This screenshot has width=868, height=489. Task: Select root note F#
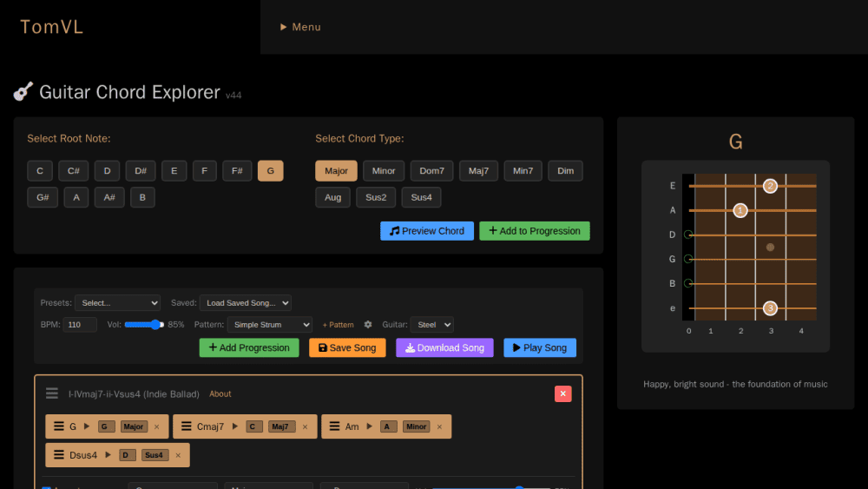click(x=237, y=170)
